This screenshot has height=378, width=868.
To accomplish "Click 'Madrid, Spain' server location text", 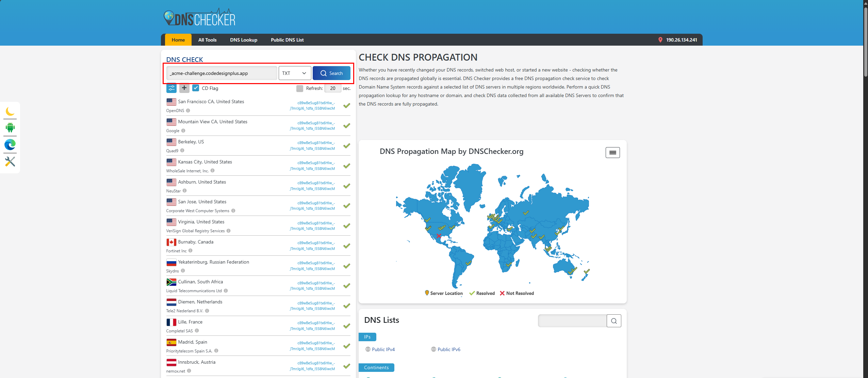I will pos(193,342).
